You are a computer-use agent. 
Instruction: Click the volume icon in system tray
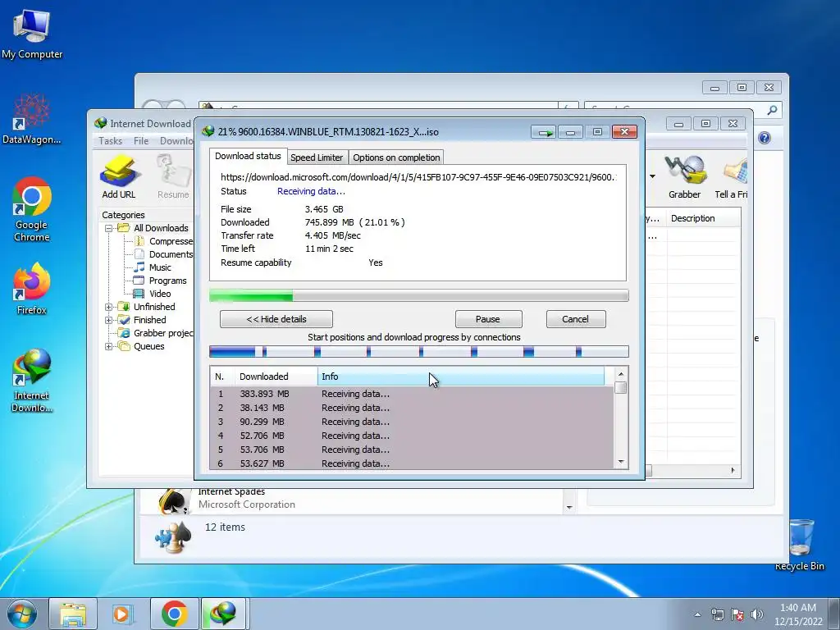pyautogui.click(x=756, y=614)
